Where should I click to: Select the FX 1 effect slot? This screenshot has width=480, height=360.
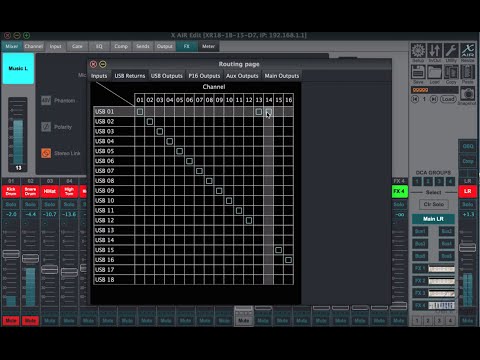tap(434, 268)
